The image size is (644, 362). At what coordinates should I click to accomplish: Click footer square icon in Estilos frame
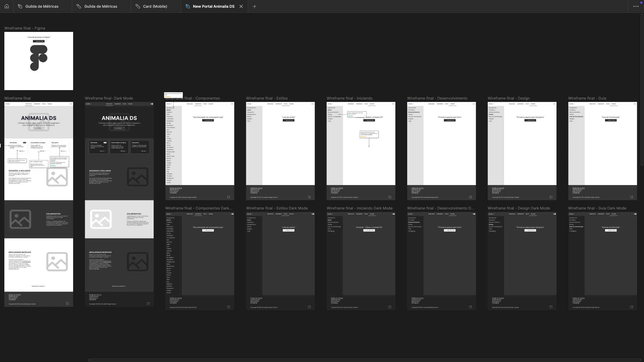click(x=309, y=197)
